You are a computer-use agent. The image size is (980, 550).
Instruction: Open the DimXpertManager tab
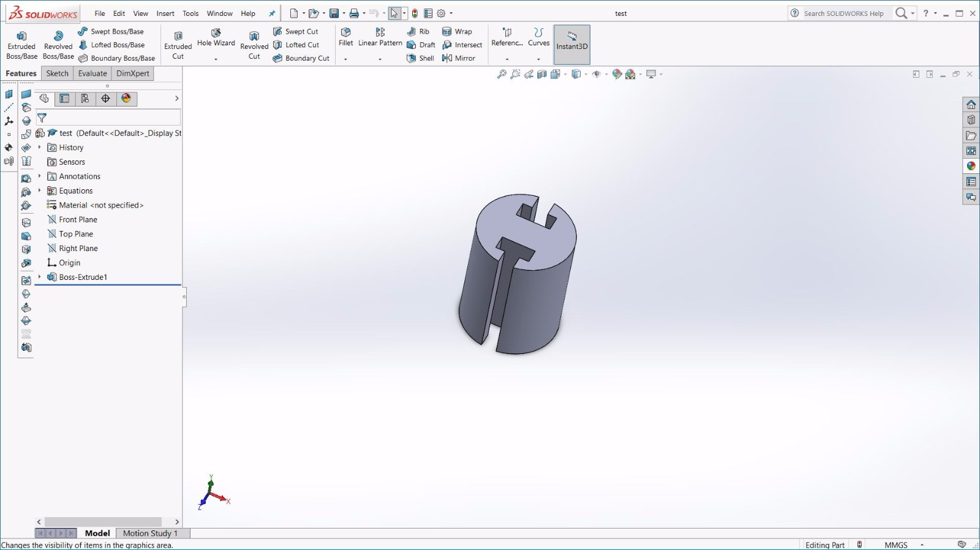click(106, 99)
